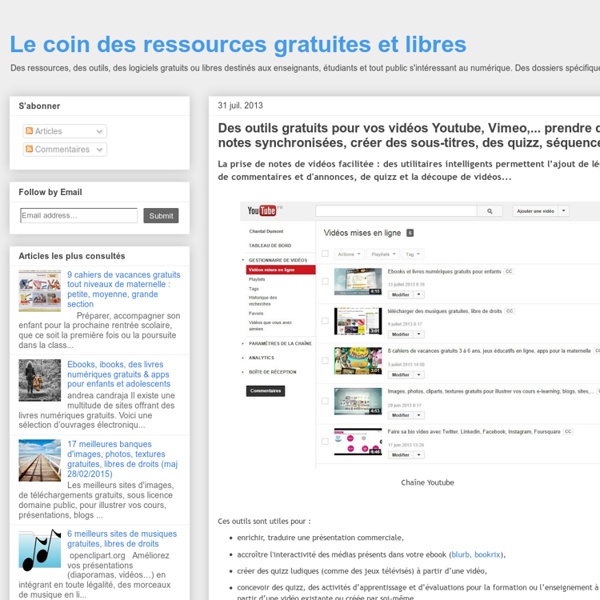Check the box for Images, photos, cliparts video
Screen dimensions: 600x600
325,401
